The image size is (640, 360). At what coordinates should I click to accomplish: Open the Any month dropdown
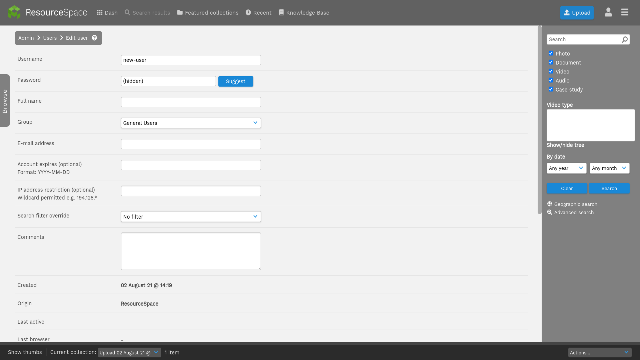coord(609,168)
